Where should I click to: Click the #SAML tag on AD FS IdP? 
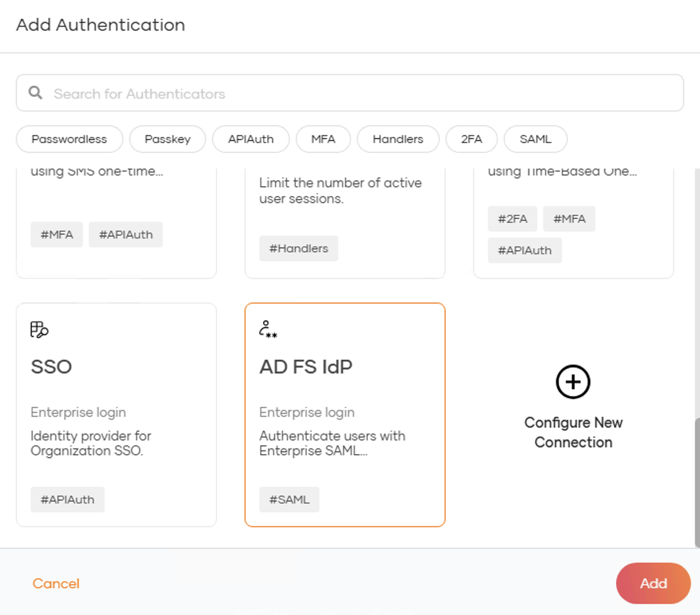289,499
